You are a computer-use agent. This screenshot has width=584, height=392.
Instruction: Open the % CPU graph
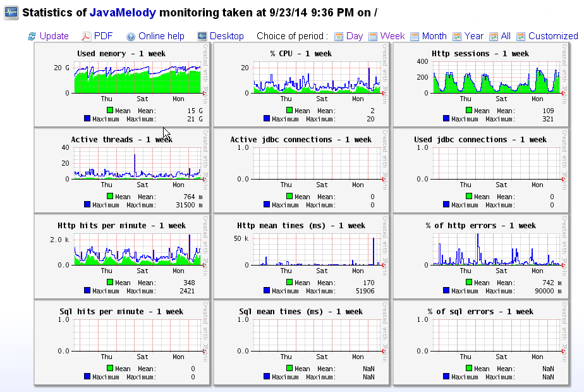pos(301,78)
